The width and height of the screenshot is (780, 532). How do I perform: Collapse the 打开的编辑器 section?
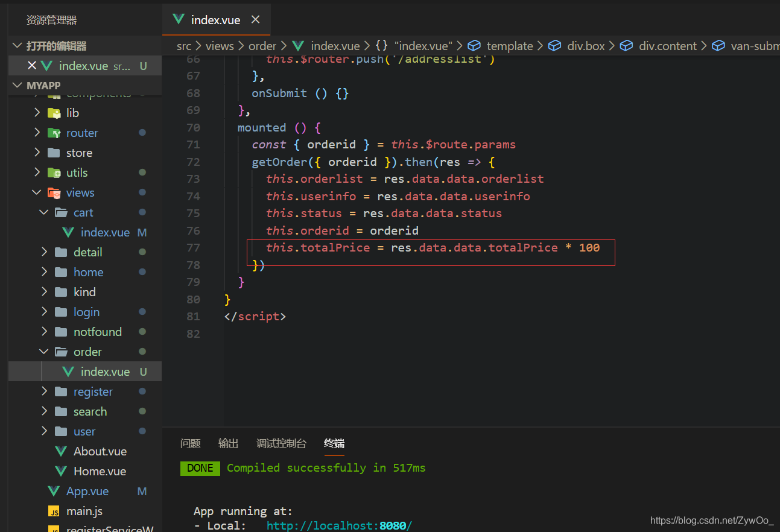tap(17, 46)
